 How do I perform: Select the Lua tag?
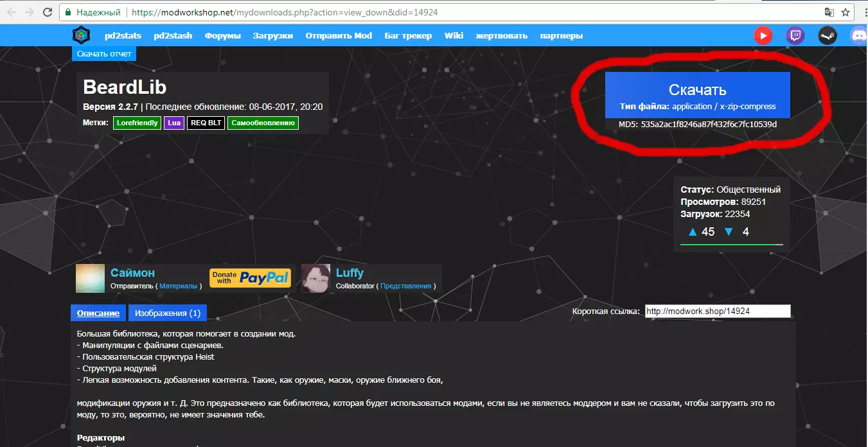tap(173, 123)
